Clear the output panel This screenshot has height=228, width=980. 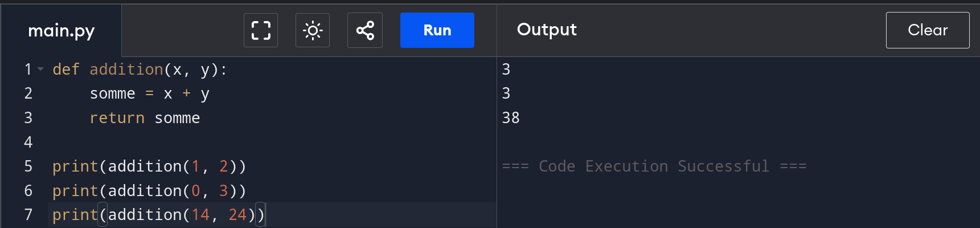click(927, 30)
